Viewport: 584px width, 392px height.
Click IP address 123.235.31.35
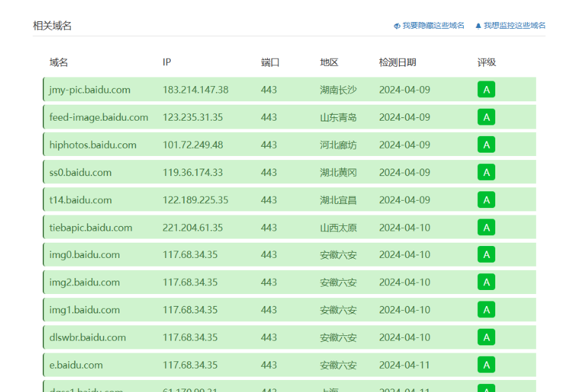point(193,117)
